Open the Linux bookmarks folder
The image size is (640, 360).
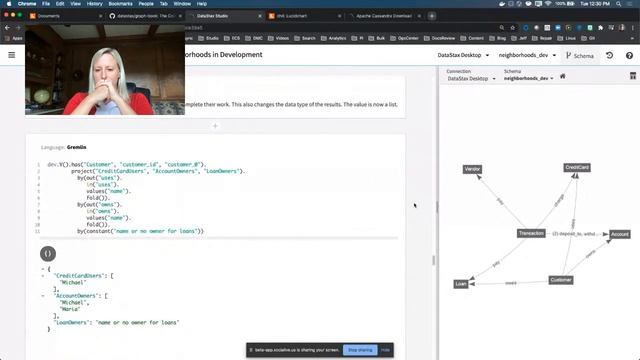pos(567,38)
